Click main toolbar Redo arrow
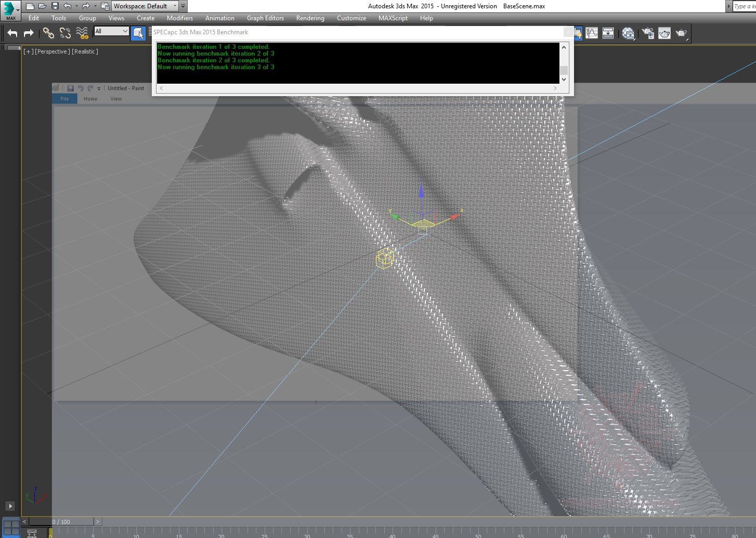Viewport: 756px width, 538px height. click(x=29, y=33)
